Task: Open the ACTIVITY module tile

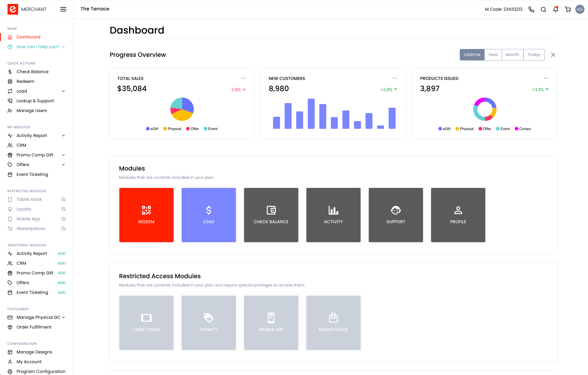Action: [333, 215]
